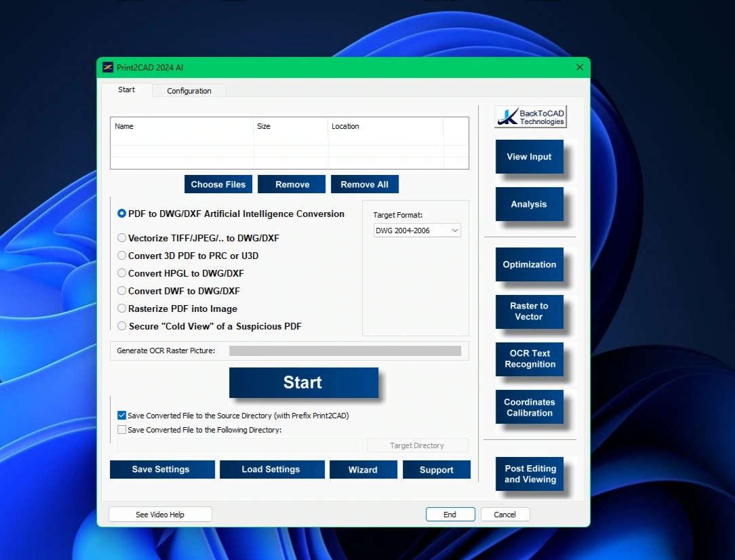Viewport: 735px width, 560px height.
Task: Click Save Settings button
Action: click(x=162, y=470)
